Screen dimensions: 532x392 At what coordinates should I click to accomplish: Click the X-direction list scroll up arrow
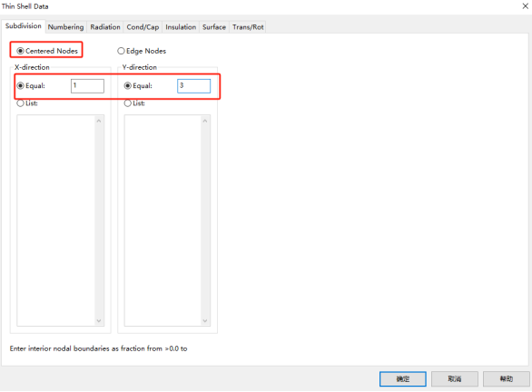click(99, 121)
